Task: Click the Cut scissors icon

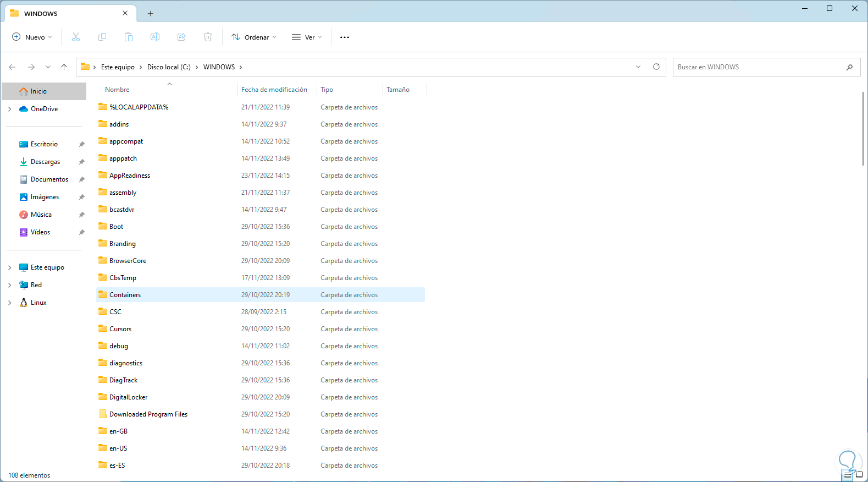Action: (x=76, y=37)
